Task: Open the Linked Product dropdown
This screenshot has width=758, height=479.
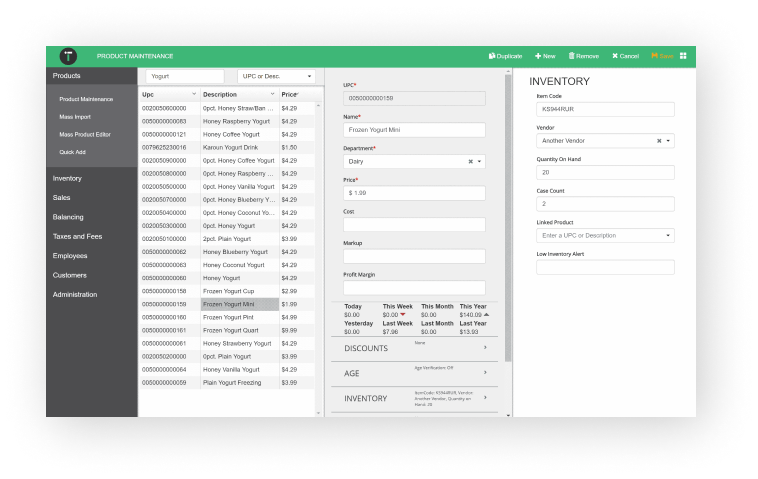Action: (668, 236)
